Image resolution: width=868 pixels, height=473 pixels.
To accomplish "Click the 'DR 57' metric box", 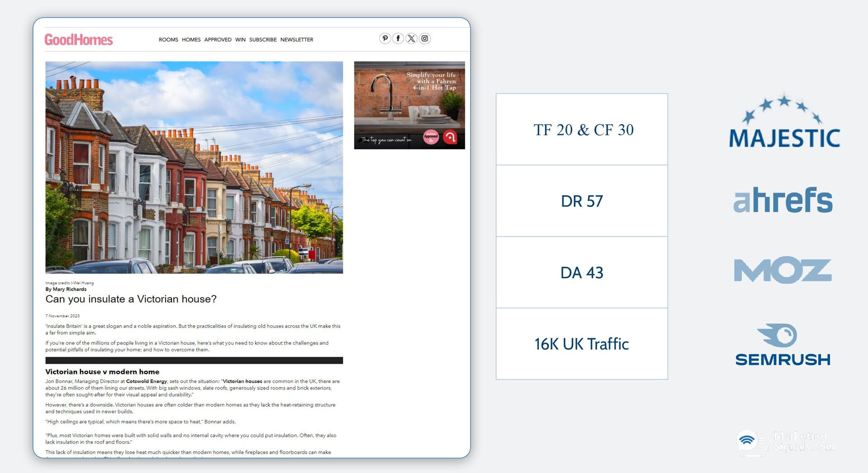I will point(582,201).
